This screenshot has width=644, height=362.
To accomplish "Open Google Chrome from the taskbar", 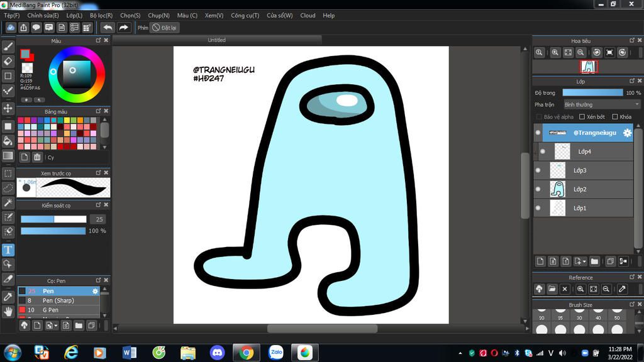I will (247, 353).
